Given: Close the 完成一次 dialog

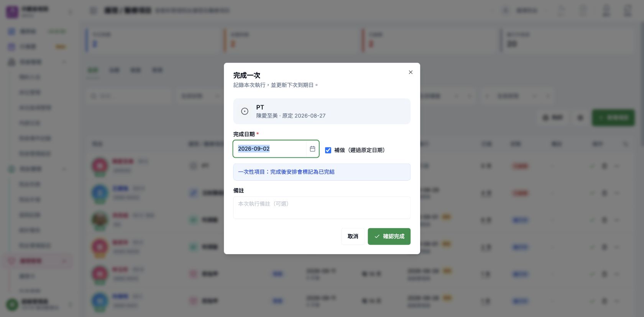Looking at the screenshot, I should 411,72.
